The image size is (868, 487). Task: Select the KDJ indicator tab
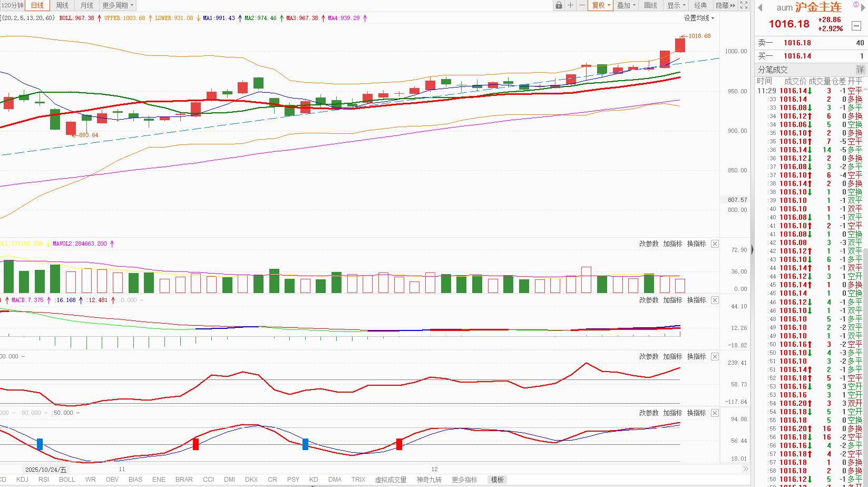22,480
